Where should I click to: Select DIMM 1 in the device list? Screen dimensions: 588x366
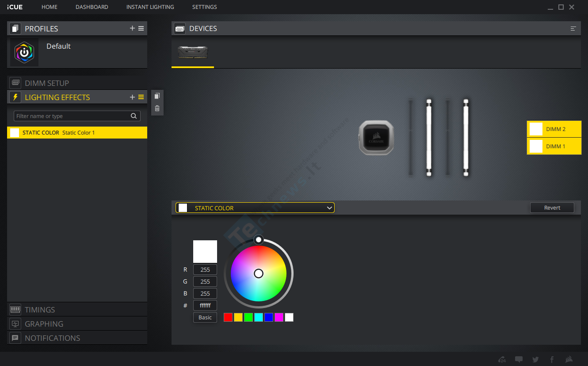coord(554,146)
